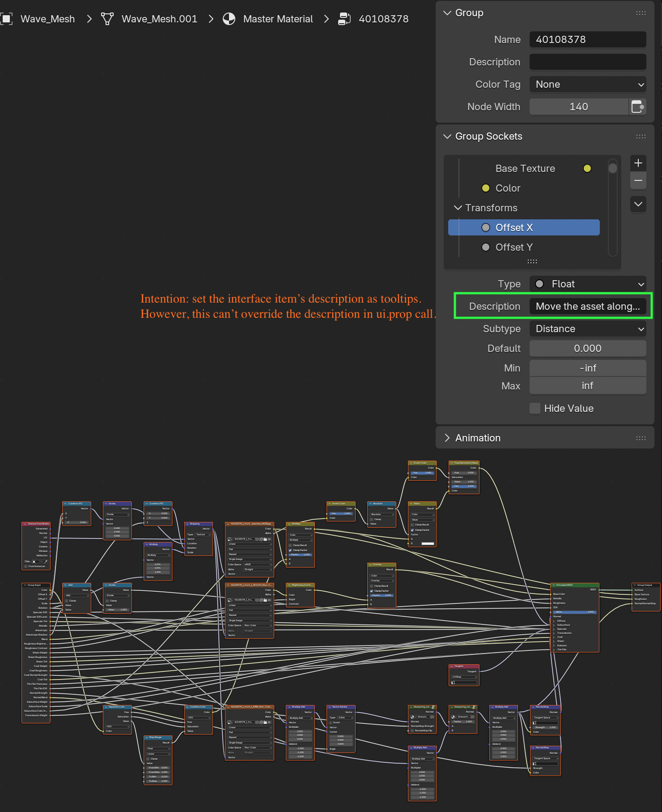Select the Offset X socket item
This screenshot has width=662, height=812.
(x=524, y=227)
